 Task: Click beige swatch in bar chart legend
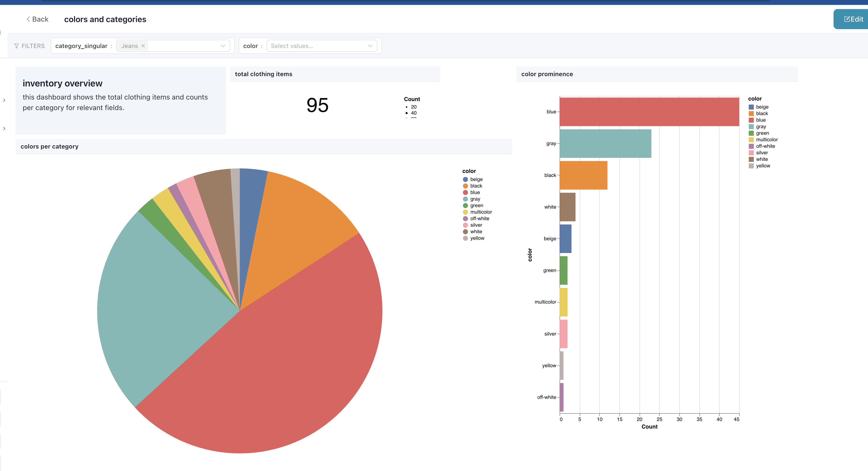pyautogui.click(x=751, y=107)
